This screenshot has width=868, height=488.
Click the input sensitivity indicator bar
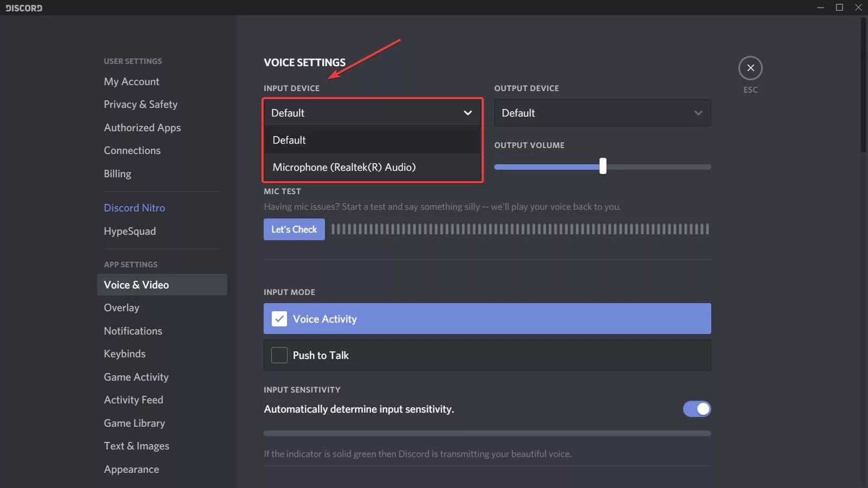[487, 433]
